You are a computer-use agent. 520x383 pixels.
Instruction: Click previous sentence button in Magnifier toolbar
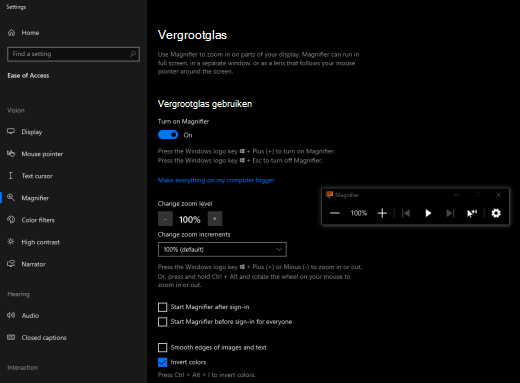point(406,213)
